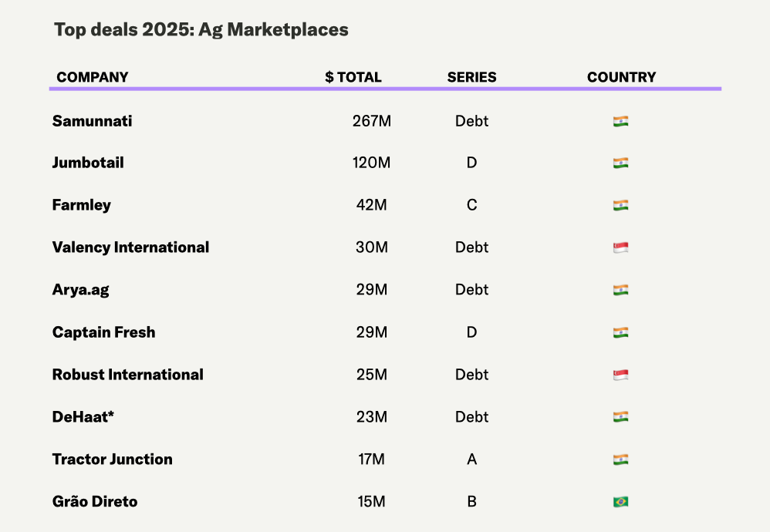Click the 267M total value
This screenshot has width=770, height=532.
point(372,121)
